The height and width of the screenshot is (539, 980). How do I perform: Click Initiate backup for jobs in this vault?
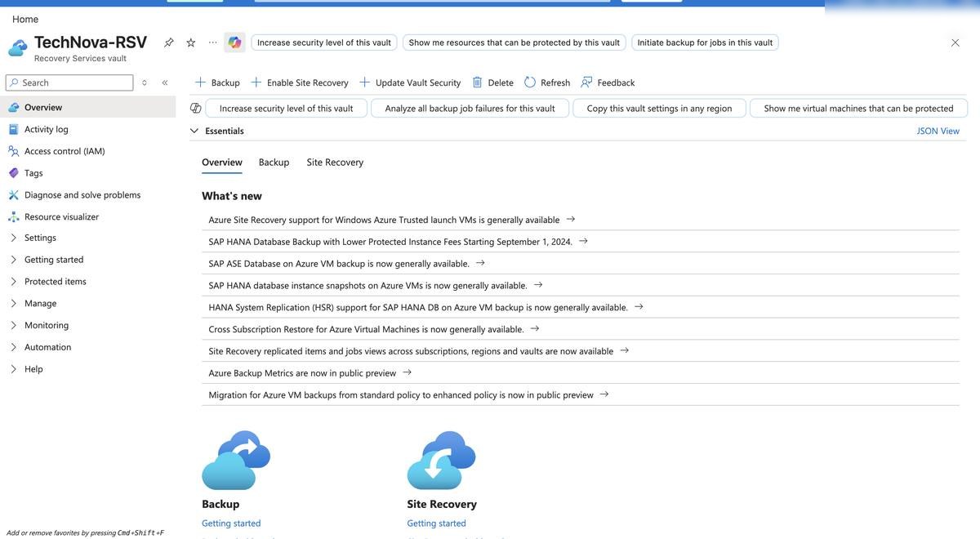coord(705,42)
